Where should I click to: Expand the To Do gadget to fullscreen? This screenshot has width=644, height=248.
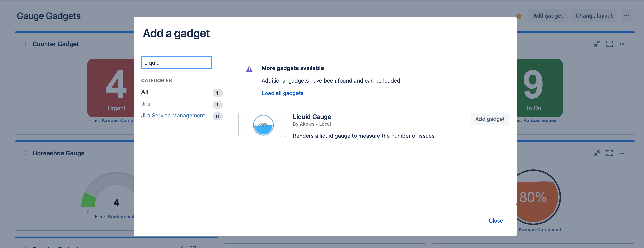[610, 44]
